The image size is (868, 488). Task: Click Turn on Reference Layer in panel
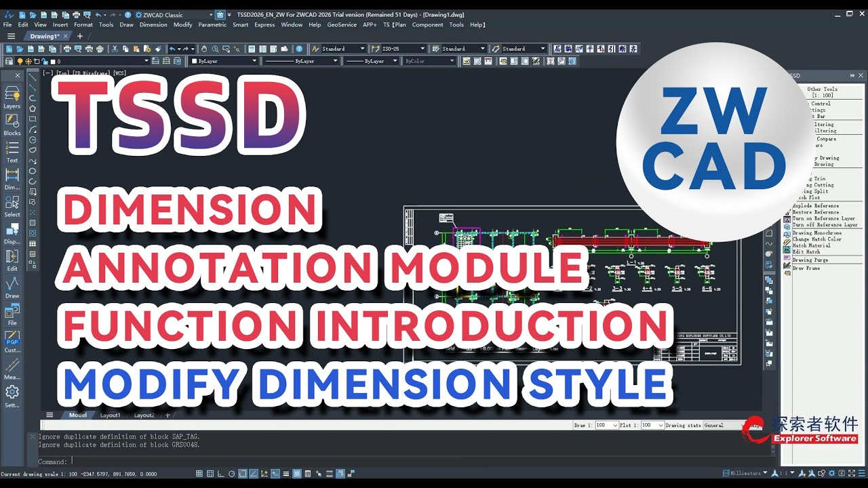click(x=824, y=219)
